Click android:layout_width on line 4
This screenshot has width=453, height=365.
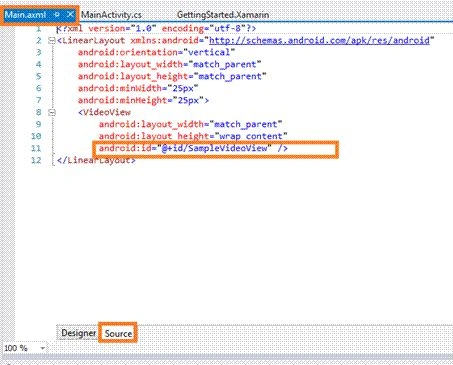point(130,64)
